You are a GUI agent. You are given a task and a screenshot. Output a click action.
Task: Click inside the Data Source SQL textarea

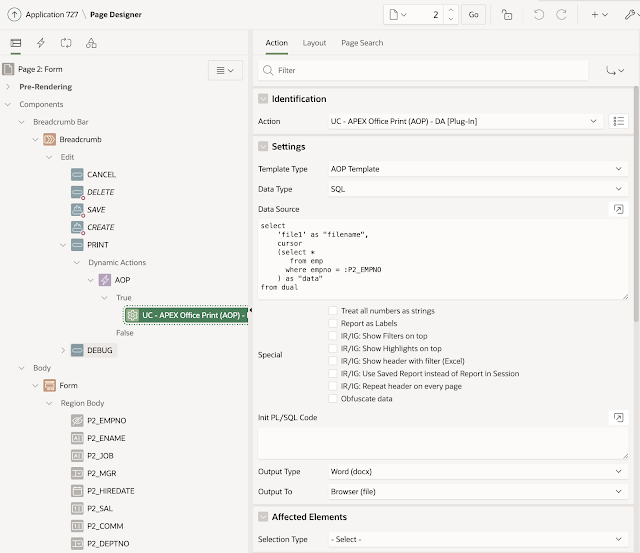[443, 259]
